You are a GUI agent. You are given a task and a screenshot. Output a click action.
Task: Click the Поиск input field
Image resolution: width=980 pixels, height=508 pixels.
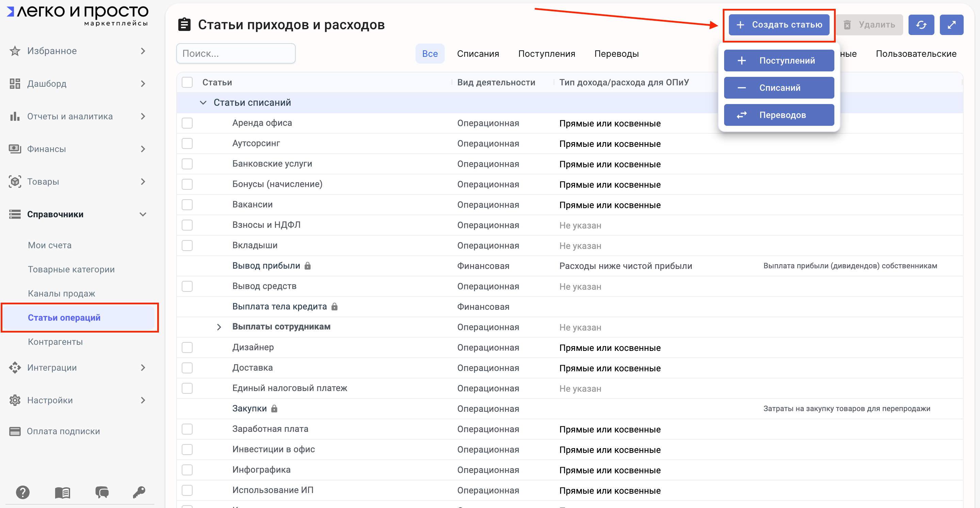(236, 54)
